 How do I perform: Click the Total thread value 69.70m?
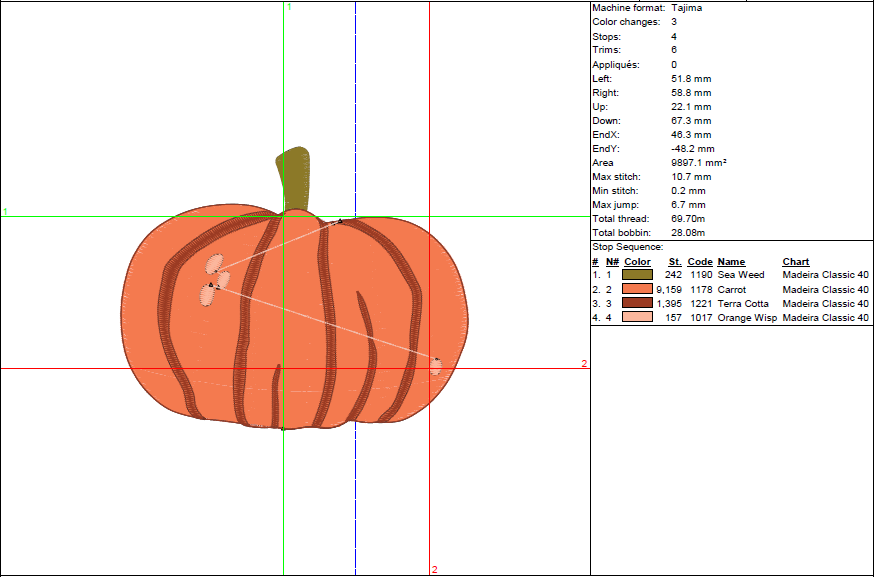point(690,218)
